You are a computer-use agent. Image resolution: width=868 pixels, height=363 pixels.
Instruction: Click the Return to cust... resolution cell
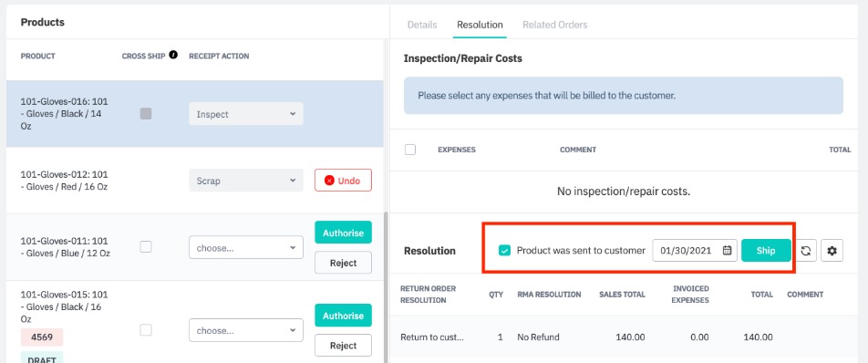click(432, 337)
